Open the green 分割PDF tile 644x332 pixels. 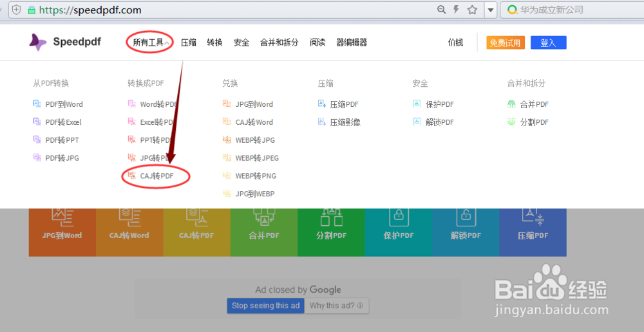click(331, 232)
